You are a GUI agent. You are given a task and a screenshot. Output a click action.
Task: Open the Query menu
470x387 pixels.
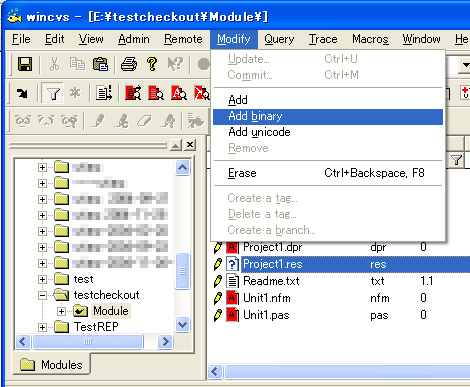click(x=279, y=39)
